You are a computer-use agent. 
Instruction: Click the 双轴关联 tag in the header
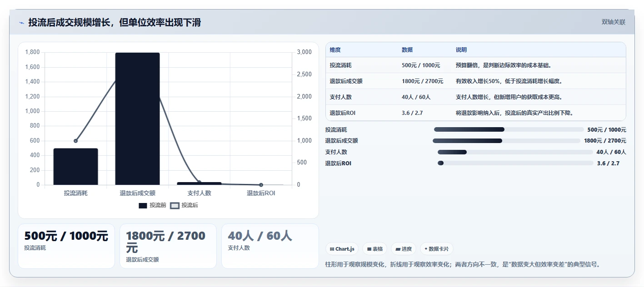[x=613, y=22]
